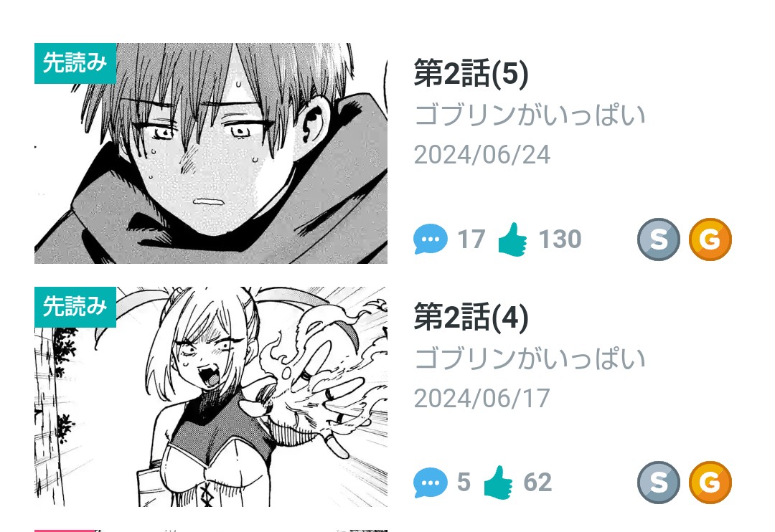The image size is (775, 532).
Task: Open the 第2話(5) boy thumbnail
Action: click(x=211, y=153)
